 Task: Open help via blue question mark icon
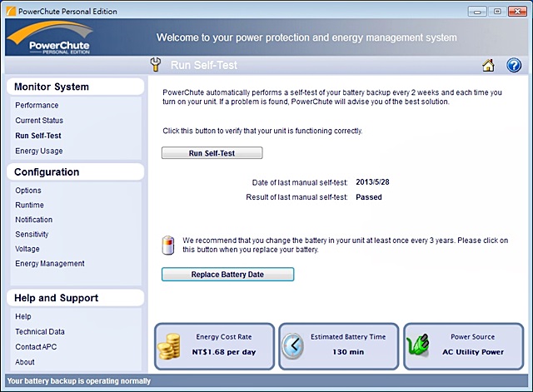[x=514, y=65]
